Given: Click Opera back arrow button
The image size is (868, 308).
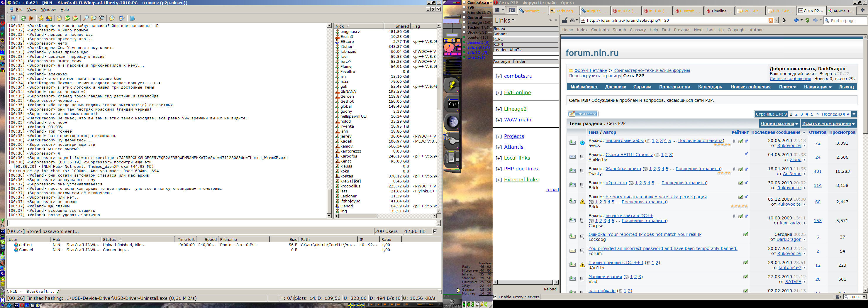Looking at the screenshot, I should (796, 21).
